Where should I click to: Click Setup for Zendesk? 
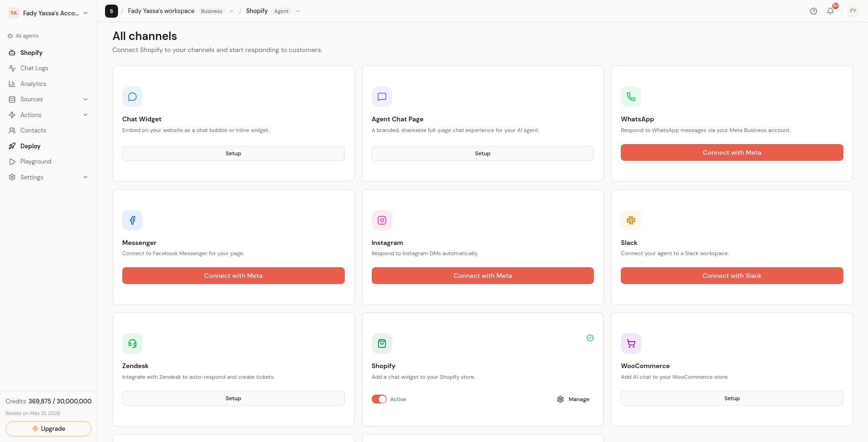coord(233,398)
